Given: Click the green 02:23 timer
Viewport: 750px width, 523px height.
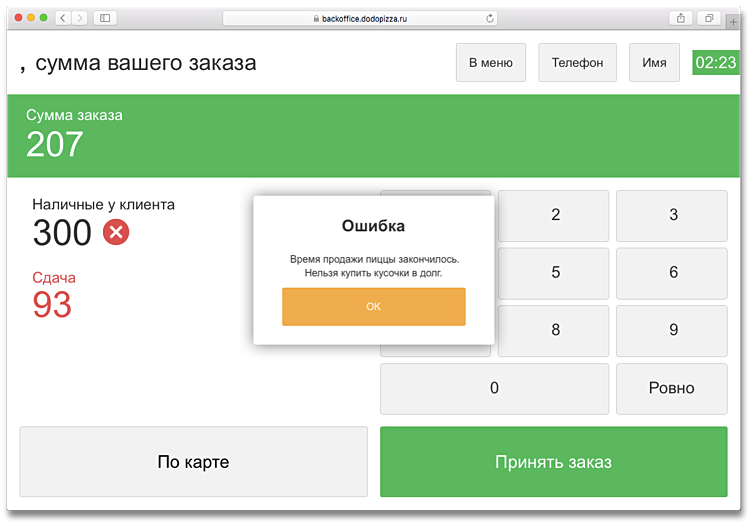Looking at the screenshot, I should pyautogui.click(x=716, y=63).
